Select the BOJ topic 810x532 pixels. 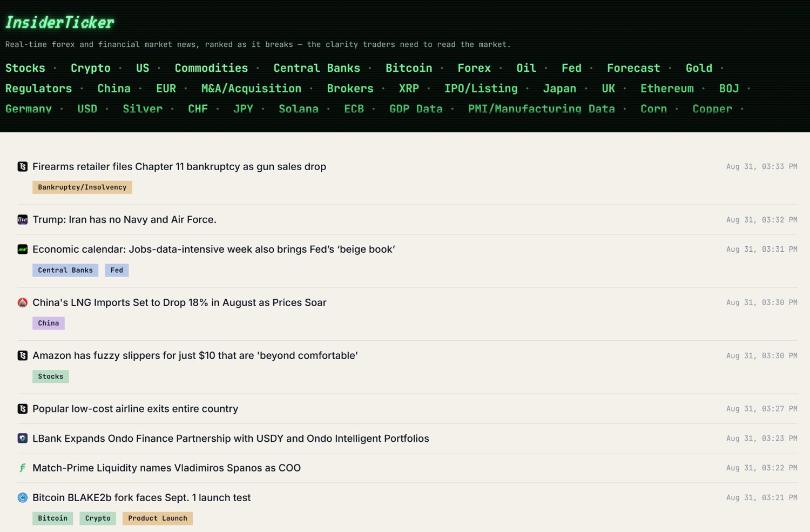pos(729,89)
